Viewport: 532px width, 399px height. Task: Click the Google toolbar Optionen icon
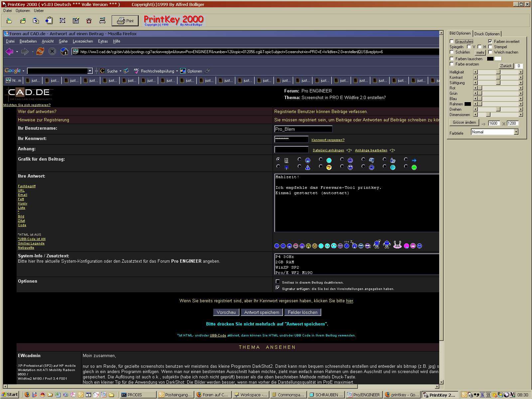pos(183,71)
